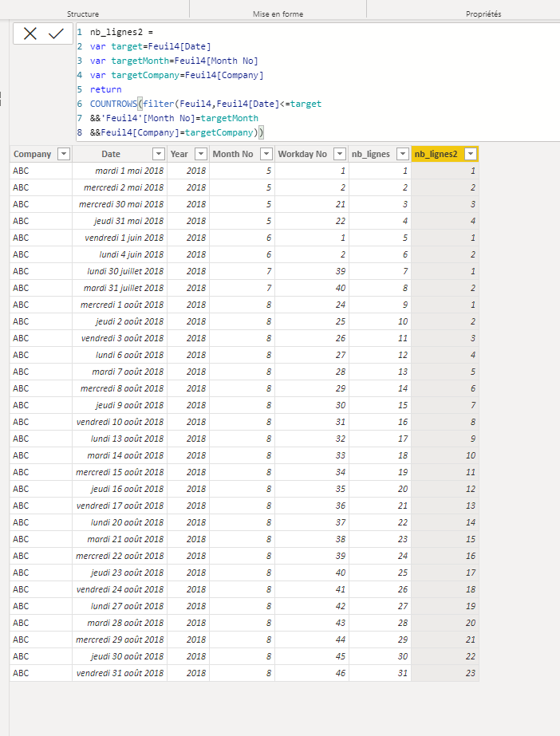Click the Mise en forme ribbon group label
The image size is (560, 736).
coord(278,14)
